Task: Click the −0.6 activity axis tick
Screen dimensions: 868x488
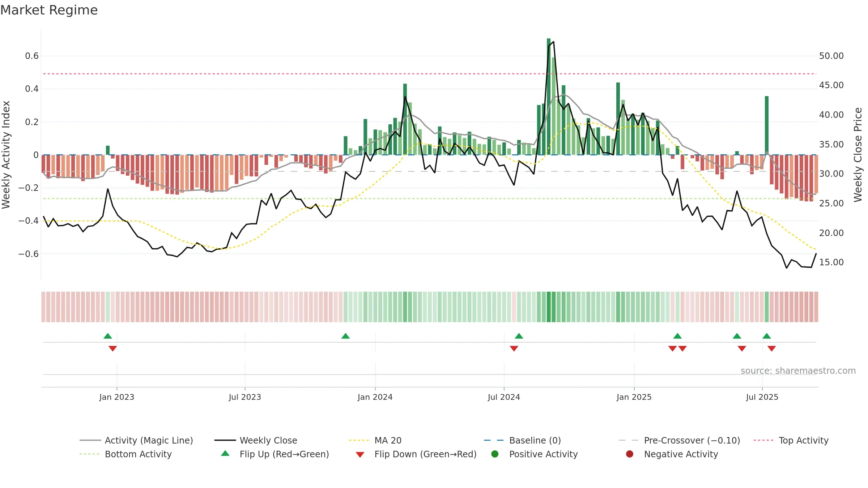Action: click(29, 254)
